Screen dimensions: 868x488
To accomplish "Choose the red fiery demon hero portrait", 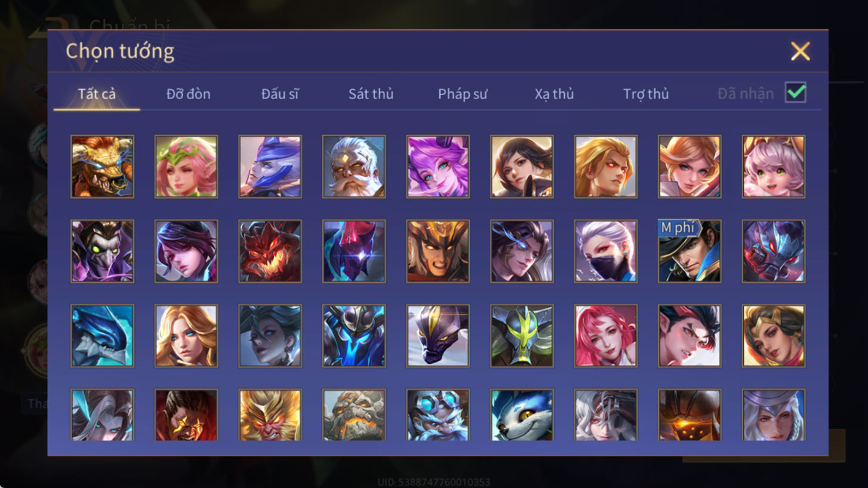I will (x=270, y=251).
